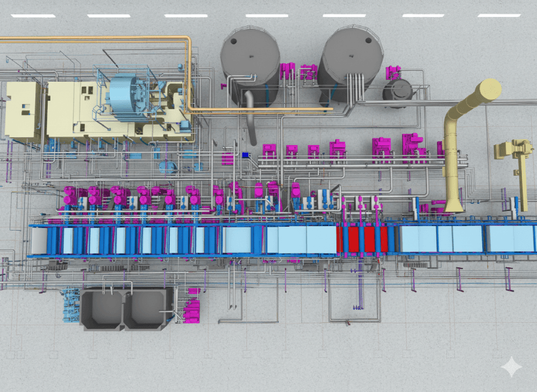This screenshot has width=537, height=392.
Task: Click the sparkle watermark icon in the corner
Action: pyautogui.click(x=511, y=367)
